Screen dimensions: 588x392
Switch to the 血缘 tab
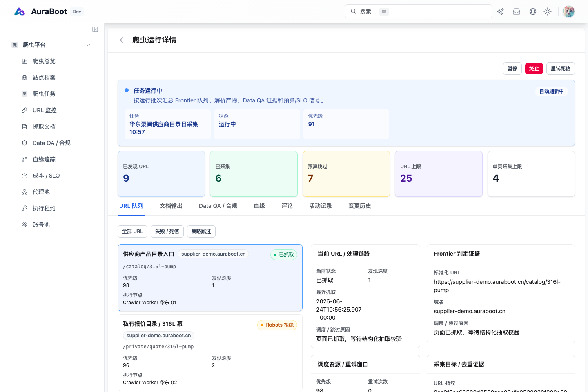tap(259, 206)
